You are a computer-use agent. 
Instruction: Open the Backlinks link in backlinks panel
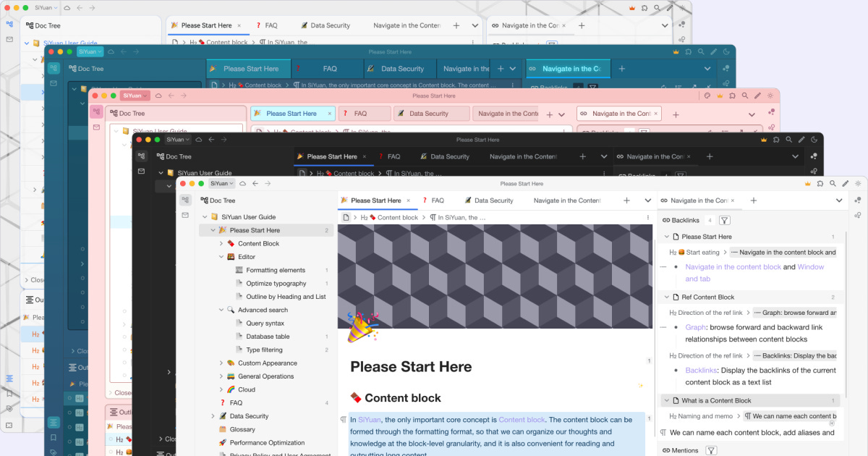coord(701,371)
